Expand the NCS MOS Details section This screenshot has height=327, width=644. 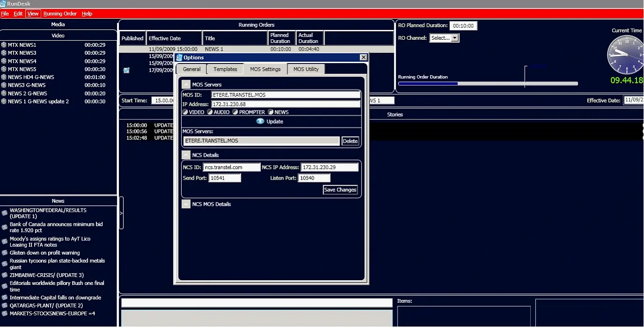(186, 204)
